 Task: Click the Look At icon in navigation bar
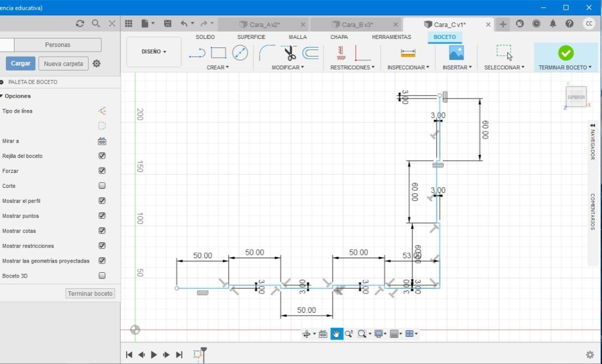click(x=323, y=334)
